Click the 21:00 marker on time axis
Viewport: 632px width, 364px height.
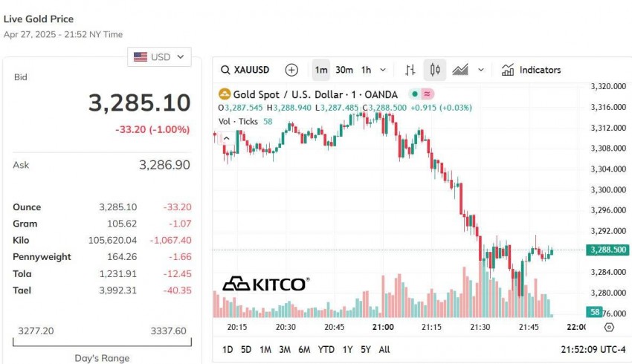tap(383, 327)
